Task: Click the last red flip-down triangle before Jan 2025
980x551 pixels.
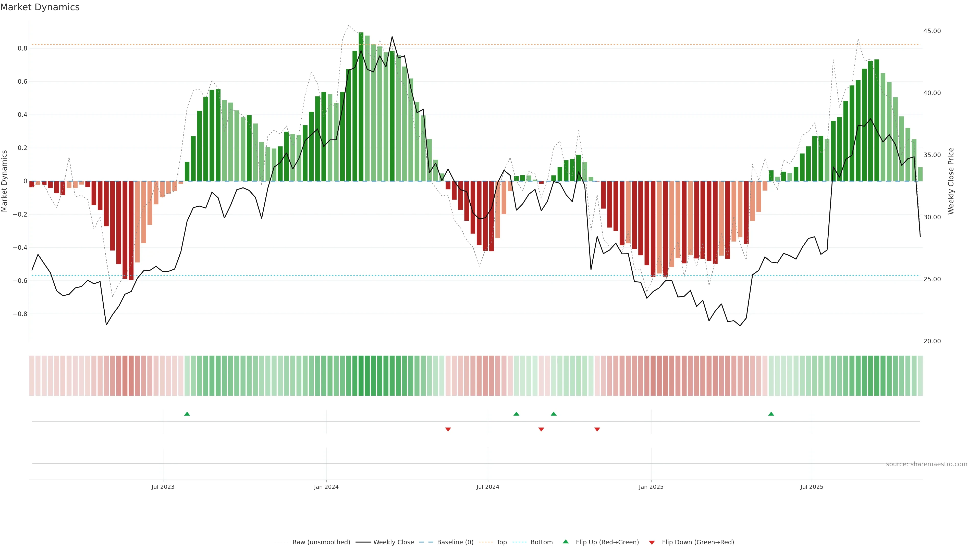Action: tap(597, 429)
